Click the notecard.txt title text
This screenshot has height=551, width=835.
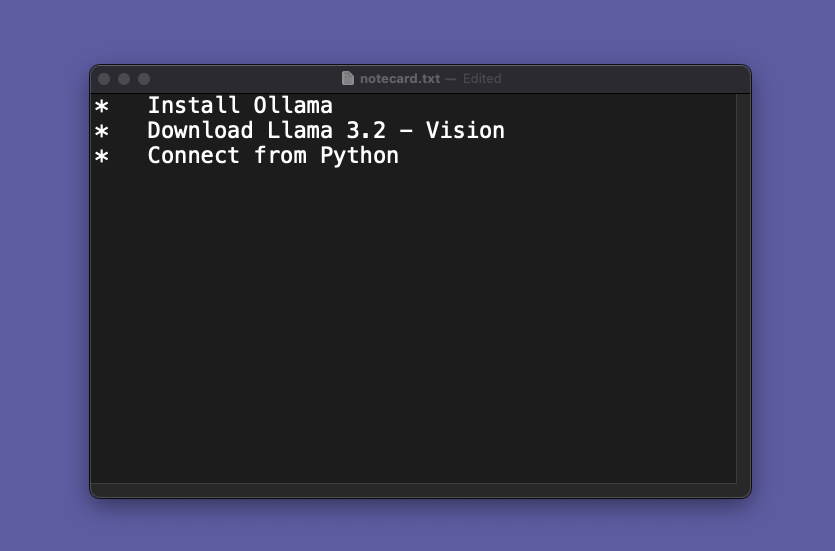click(399, 78)
